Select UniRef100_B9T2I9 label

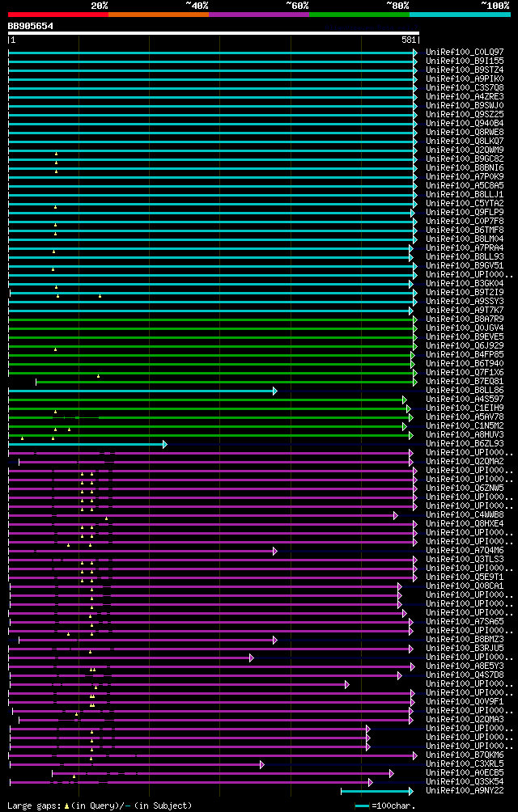[465, 293]
